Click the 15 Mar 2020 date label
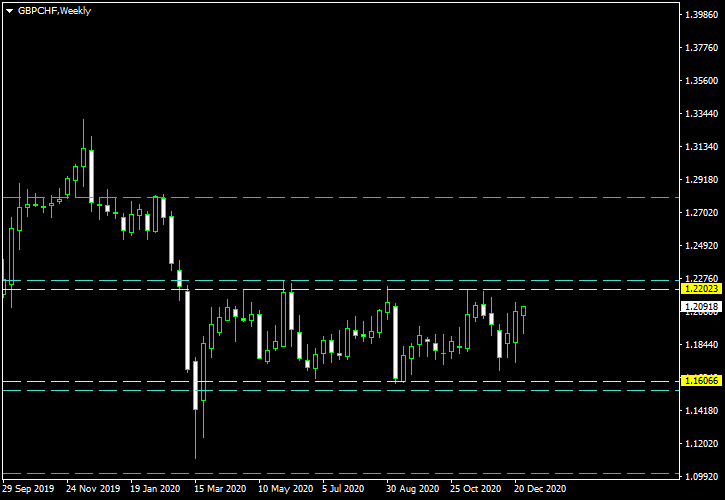Viewport: 725px width, 500px height. coord(220,488)
